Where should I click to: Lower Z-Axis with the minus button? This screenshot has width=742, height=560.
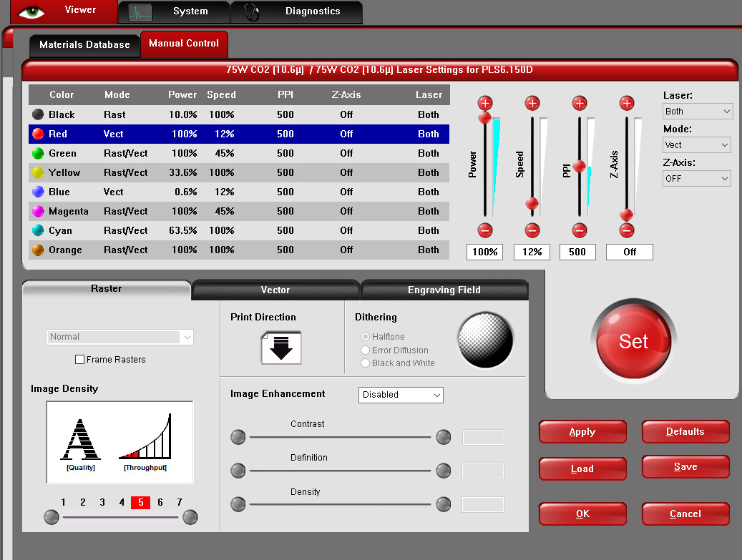(627, 230)
